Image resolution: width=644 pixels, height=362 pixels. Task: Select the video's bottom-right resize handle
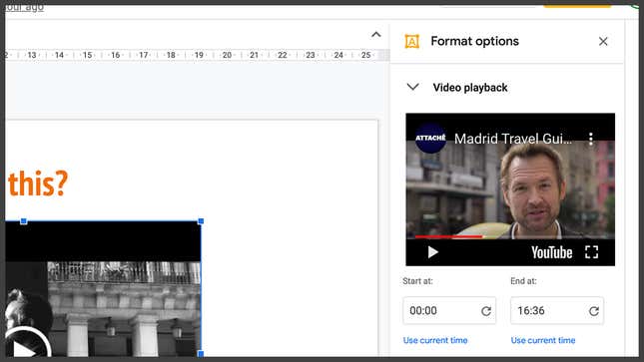click(x=201, y=353)
